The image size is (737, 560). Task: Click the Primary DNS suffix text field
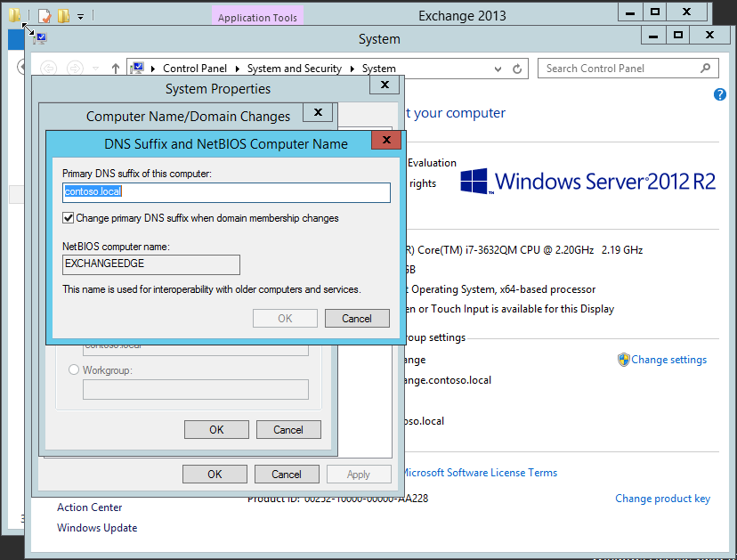[x=226, y=192]
